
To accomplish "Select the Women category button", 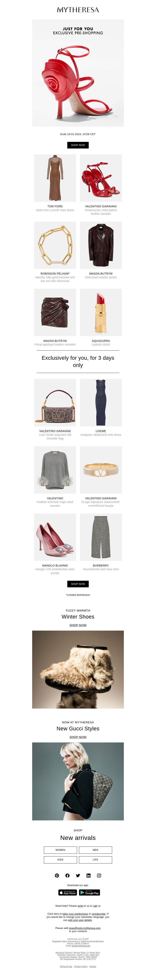I will pos(60,850).
